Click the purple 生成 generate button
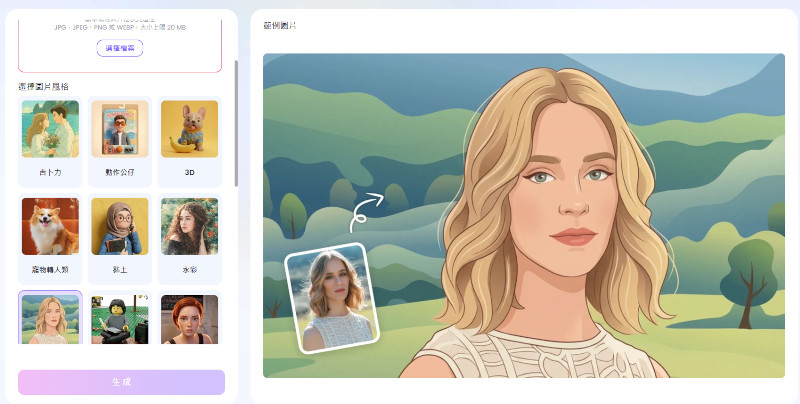The height and width of the screenshot is (404, 800). tap(121, 382)
